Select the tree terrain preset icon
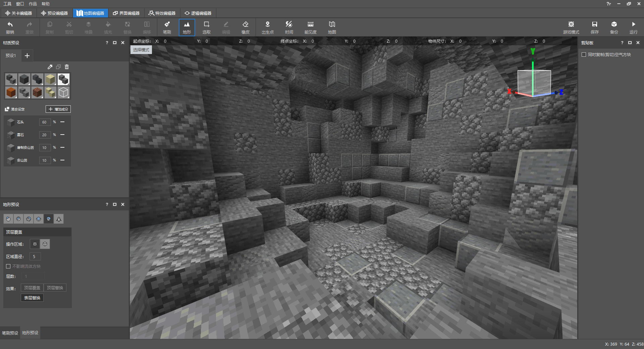644x349 pixels. pos(59,219)
